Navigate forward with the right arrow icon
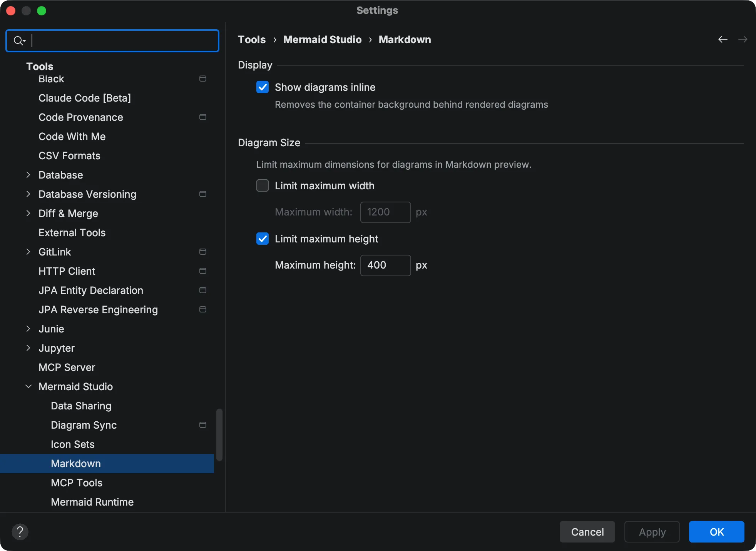The image size is (756, 551). tap(744, 39)
